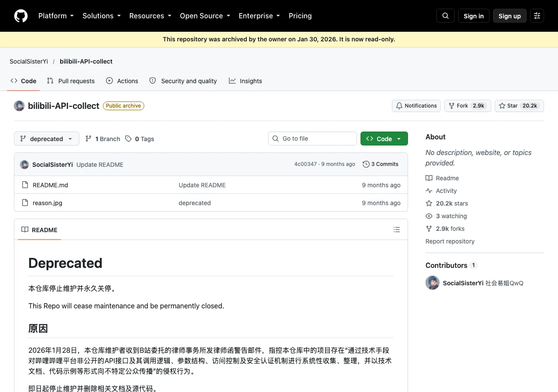This screenshot has width=558, height=392.
Task: Star the bilibili-API-collect repository
Action: (519, 106)
